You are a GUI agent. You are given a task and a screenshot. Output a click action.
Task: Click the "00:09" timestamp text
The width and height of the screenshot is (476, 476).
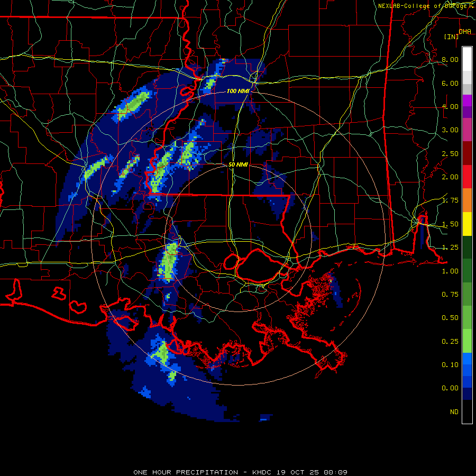[335, 472]
